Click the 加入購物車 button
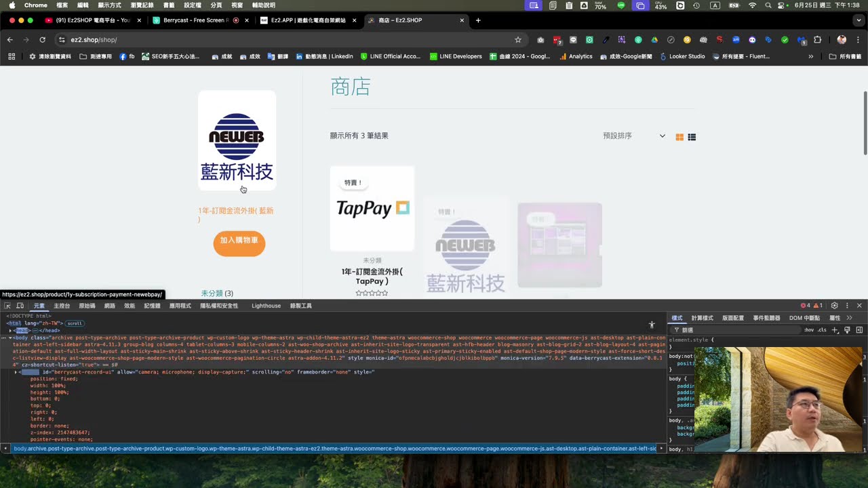 239,243
